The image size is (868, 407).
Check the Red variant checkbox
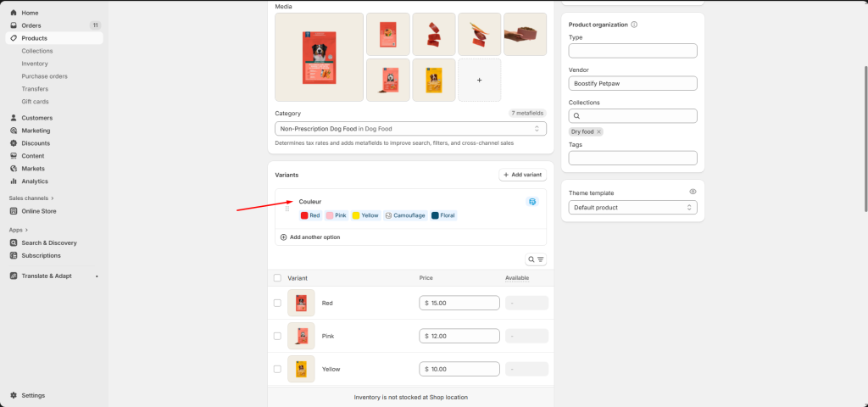pyautogui.click(x=277, y=303)
